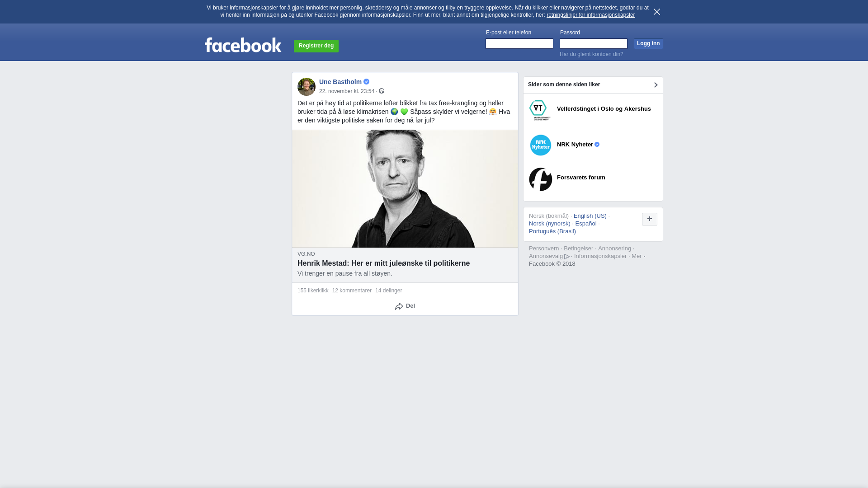This screenshot has width=868, height=488.
Task: Open the Forsvarets forum logo
Action: point(541,179)
